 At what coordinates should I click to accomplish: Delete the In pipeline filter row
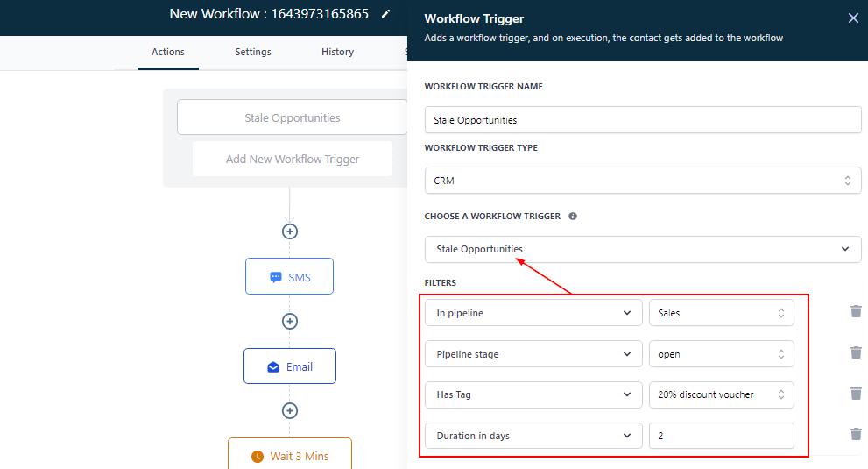coord(856,311)
